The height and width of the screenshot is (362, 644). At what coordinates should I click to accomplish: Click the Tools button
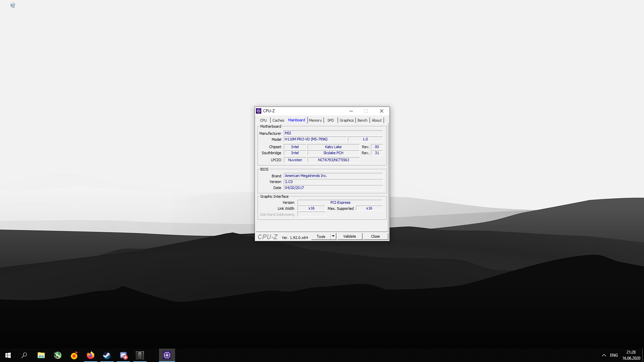[321, 236]
